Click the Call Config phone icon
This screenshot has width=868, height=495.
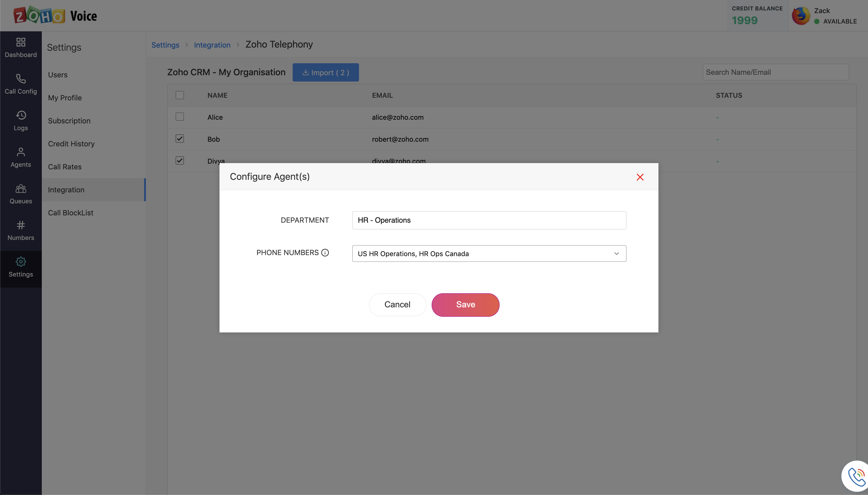click(21, 79)
